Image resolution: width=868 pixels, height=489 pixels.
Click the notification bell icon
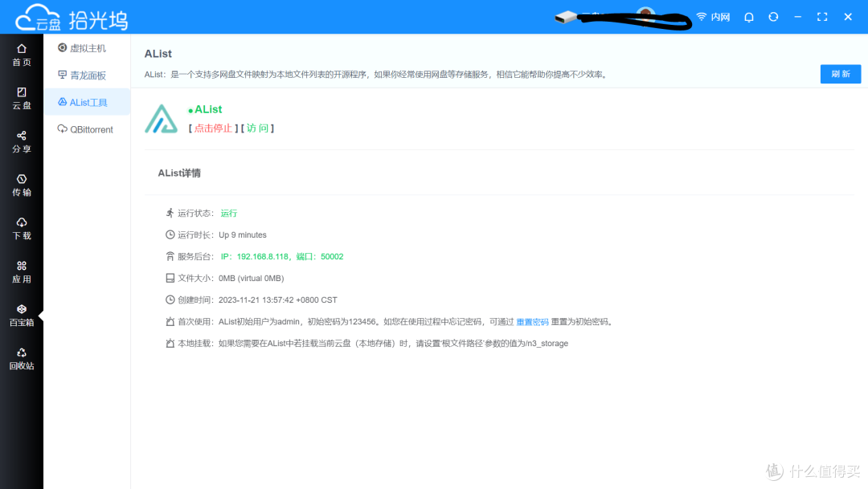749,17
